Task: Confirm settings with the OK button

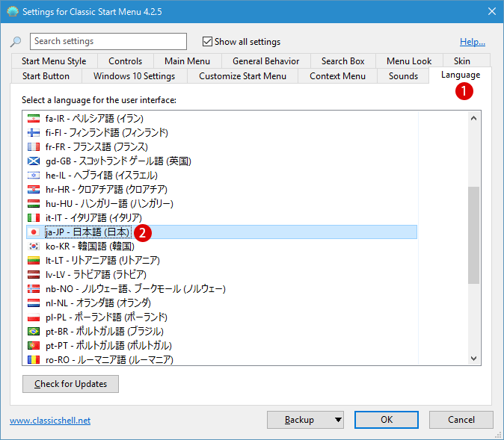Action: point(387,420)
